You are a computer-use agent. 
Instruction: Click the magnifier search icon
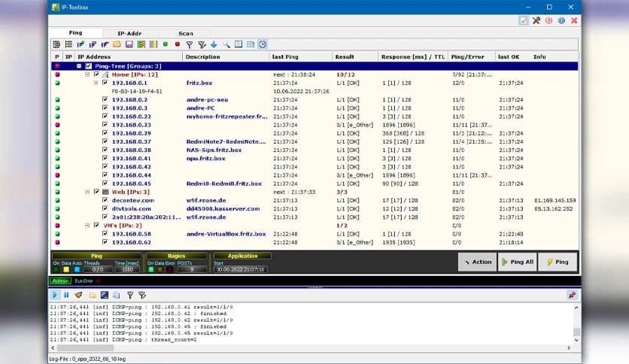pyautogui.click(x=226, y=44)
